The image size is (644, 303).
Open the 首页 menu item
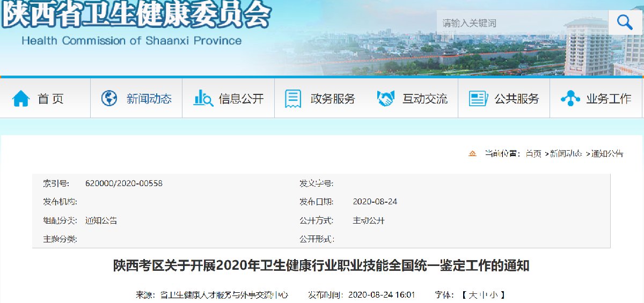(50, 99)
